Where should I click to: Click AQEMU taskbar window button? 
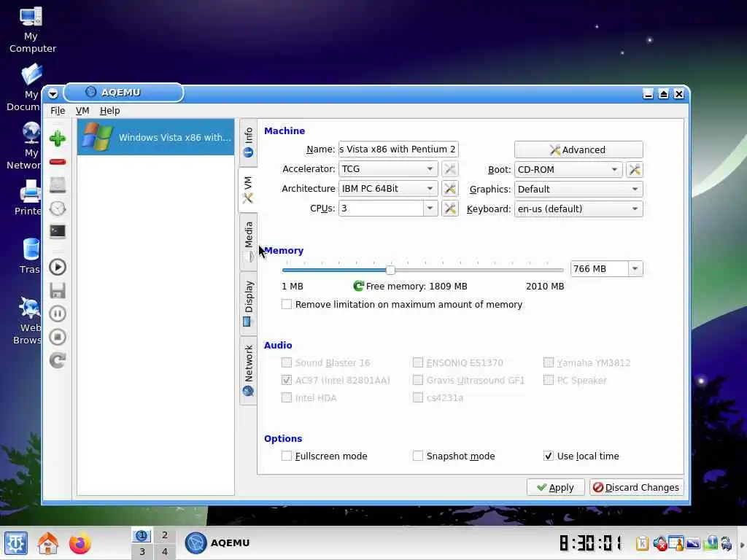(217, 542)
